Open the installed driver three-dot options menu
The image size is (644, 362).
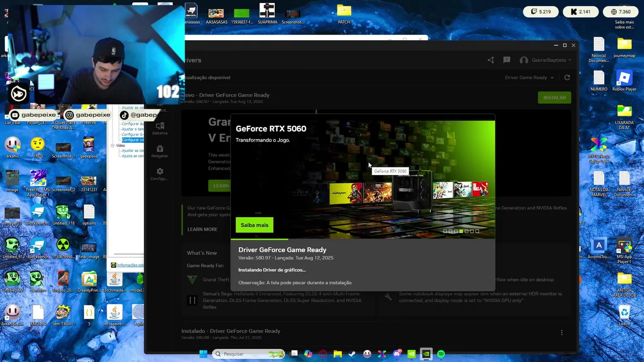(x=561, y=332)
